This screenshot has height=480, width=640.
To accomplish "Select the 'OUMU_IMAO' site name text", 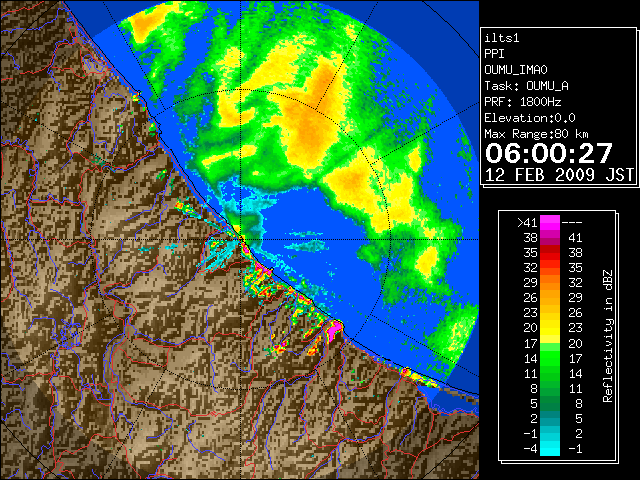I will [516, 70].
